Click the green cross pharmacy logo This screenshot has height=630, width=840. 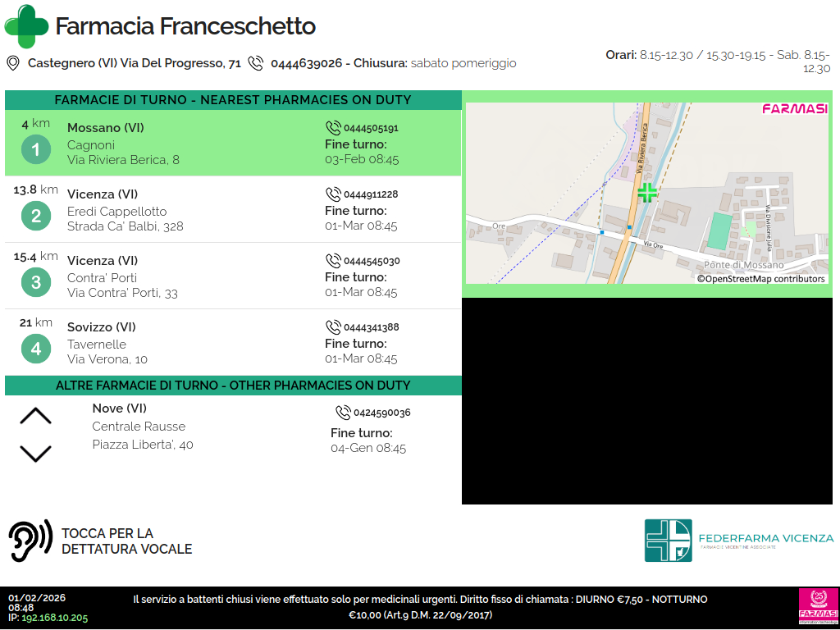(x=26, y=26)
